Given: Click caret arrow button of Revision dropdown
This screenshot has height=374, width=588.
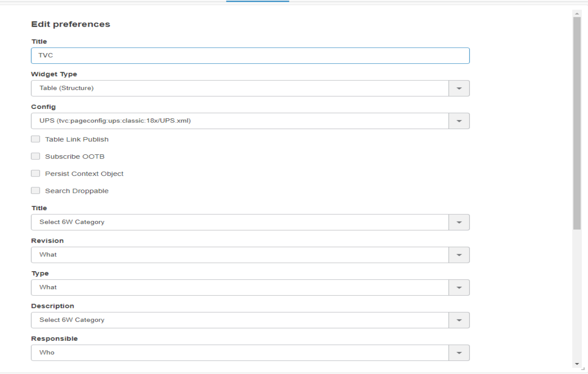Looking at the screenshot, I should pos(459,255).
